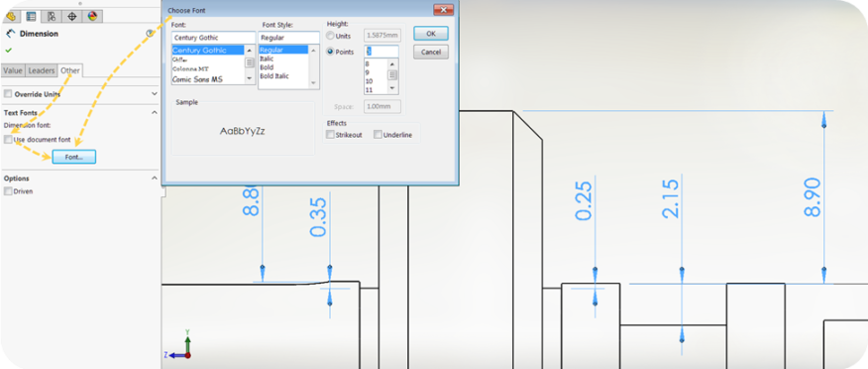Open the ConfigurationManager tab icon

(x=52, y=16)
